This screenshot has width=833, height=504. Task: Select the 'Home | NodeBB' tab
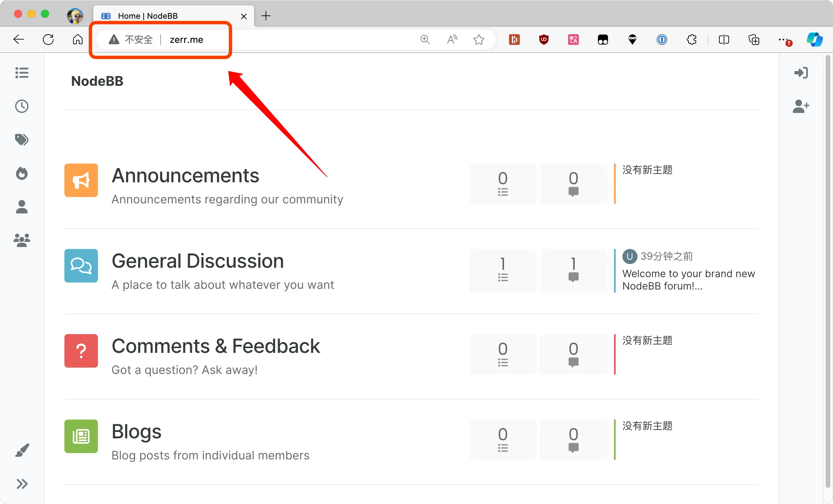[x=173, y=16]
